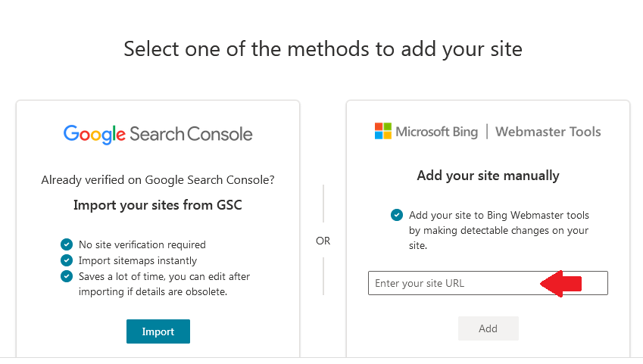Image resolution: width=643 pixels, height=364 pixels.
Task: Click the "by making detectable changes" description text
Action: pyautogui.click(x=498, y=230)
